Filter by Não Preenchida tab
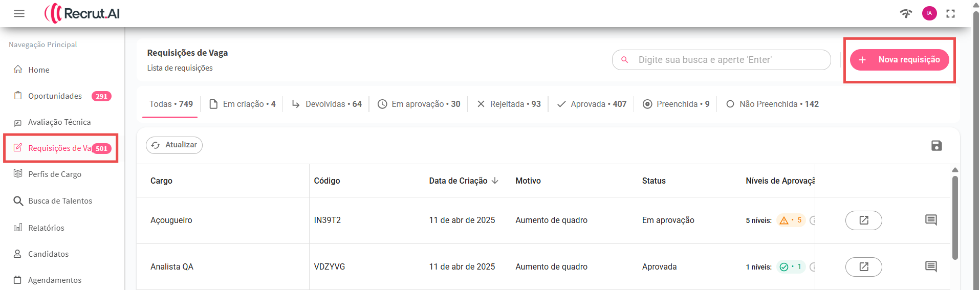 pyautogui.click(x=772, y=104)
